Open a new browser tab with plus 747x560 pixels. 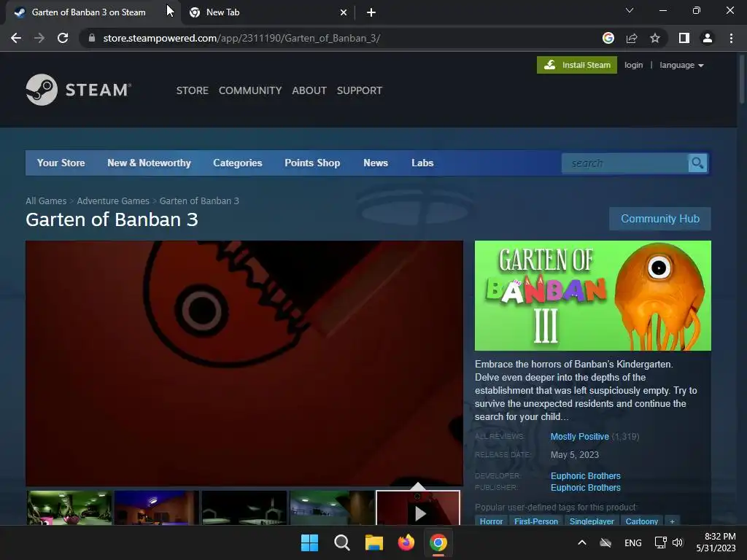(371, 12)
